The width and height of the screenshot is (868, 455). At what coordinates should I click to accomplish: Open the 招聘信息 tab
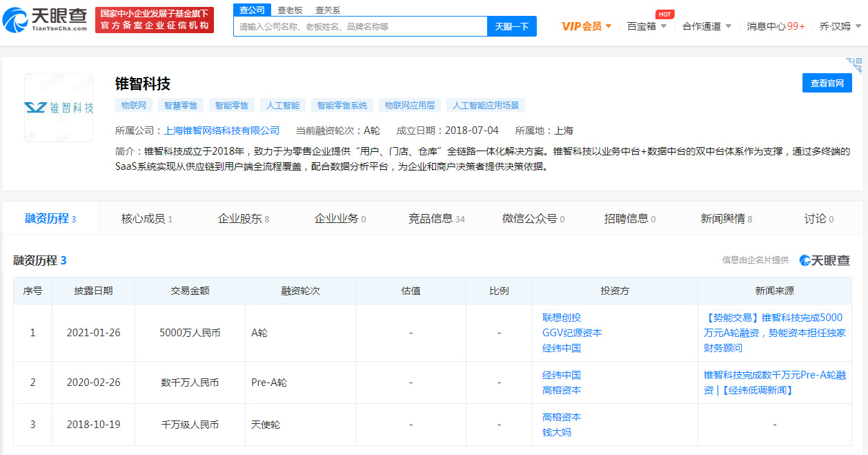(630, 219)
